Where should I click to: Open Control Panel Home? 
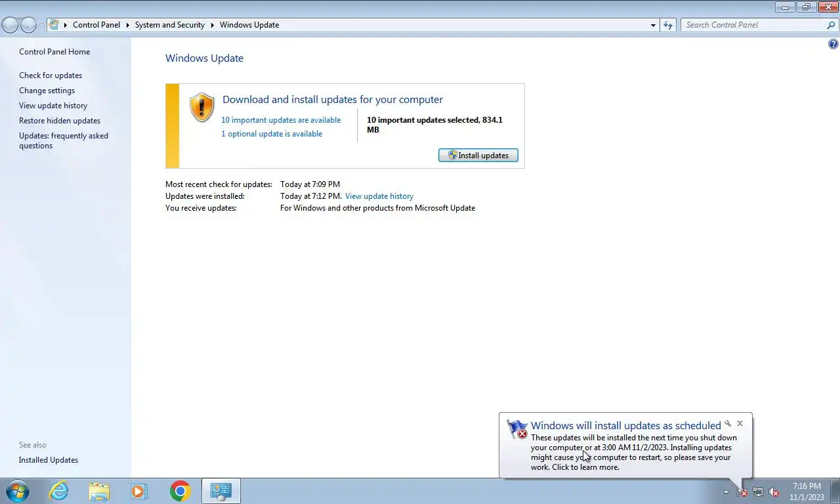54,52
